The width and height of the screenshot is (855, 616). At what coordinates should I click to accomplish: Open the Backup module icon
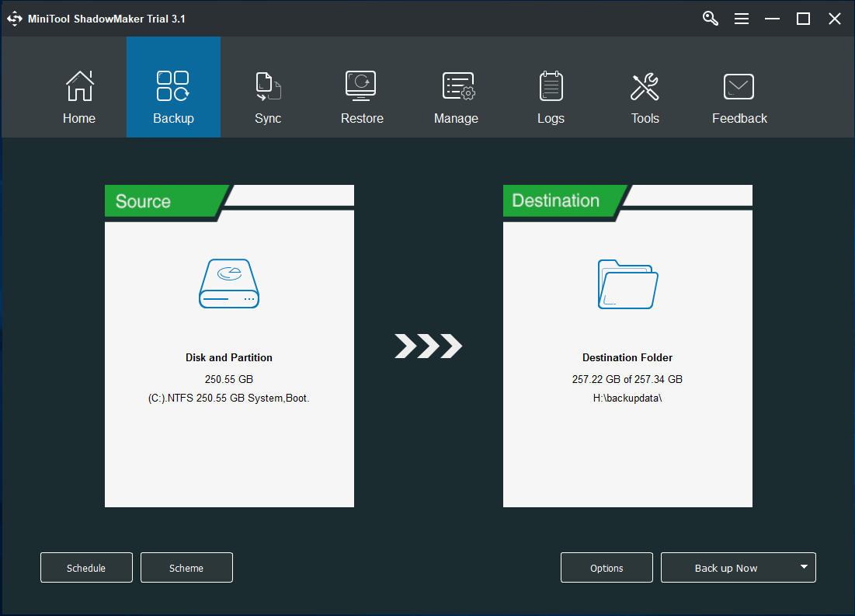(173, 85)
